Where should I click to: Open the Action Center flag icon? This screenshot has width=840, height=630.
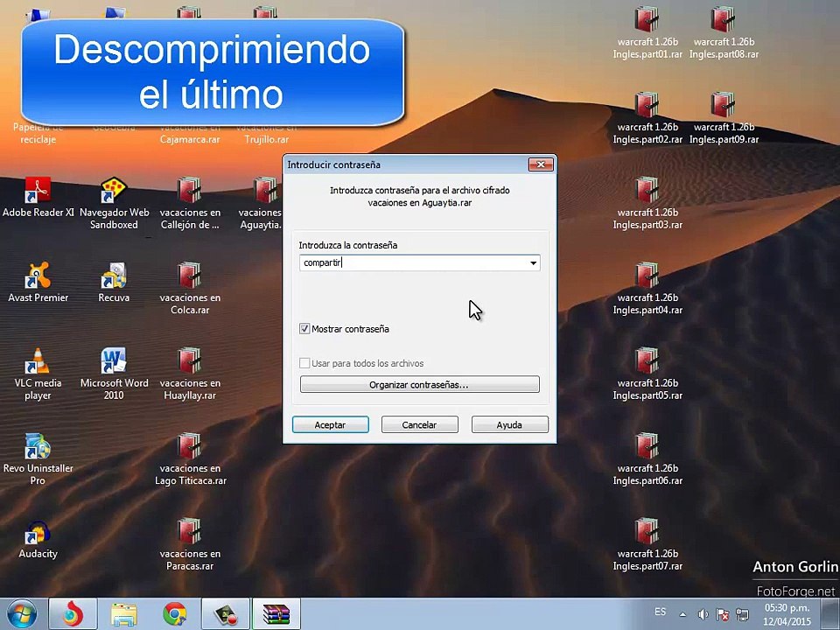point(722,614)
